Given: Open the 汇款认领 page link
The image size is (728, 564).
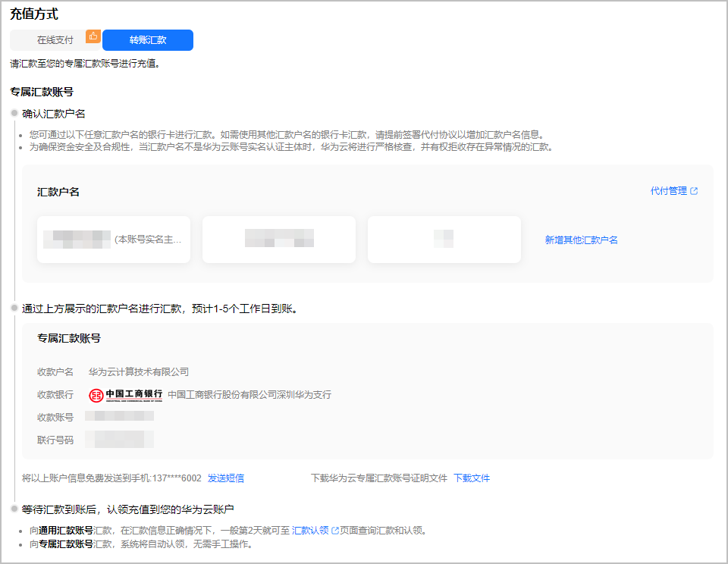Looking at the screenshot, I should click(310, 530).
